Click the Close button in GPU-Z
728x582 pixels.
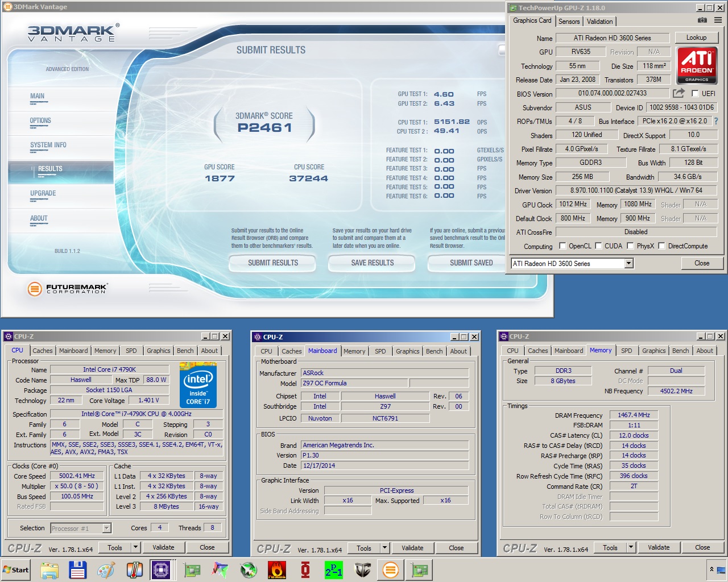(x=702, y=263)
